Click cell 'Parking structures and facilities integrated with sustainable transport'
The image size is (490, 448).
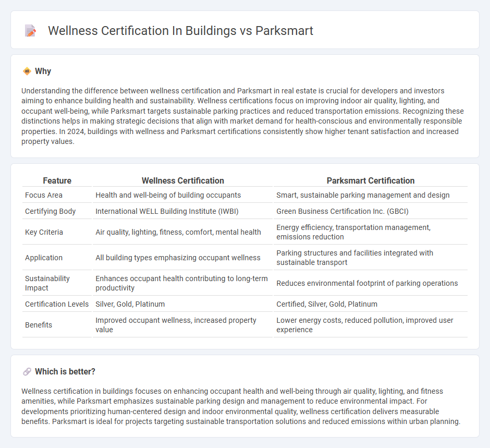click(x=354, y=258)
